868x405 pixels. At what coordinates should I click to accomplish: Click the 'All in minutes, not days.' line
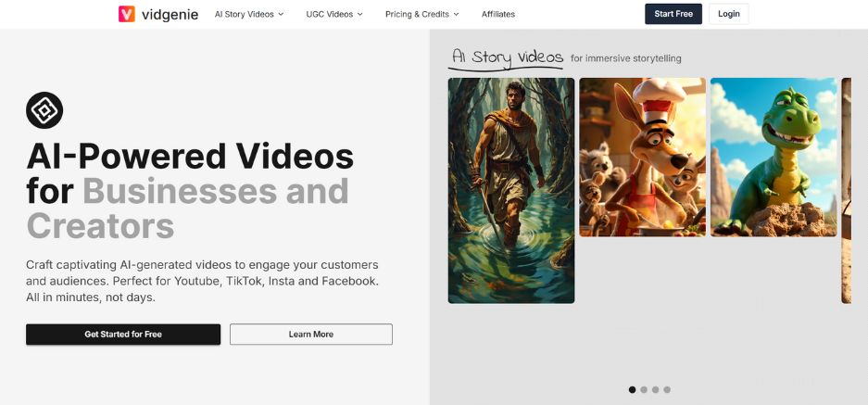[x=91, y=297]
